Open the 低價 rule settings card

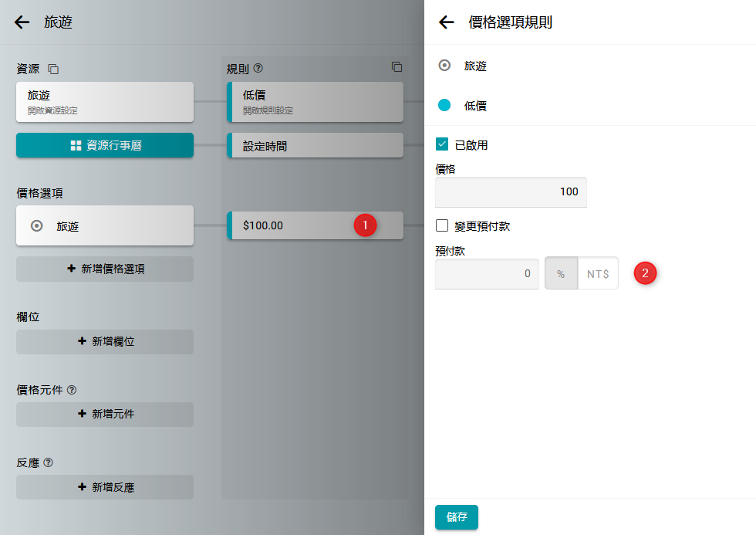[x=315, y=102]
